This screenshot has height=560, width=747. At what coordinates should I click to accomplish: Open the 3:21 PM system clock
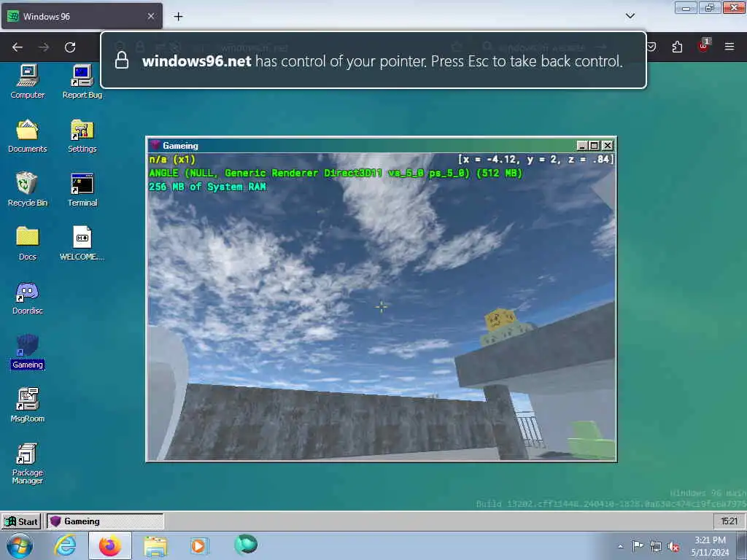tap(710, 545)
